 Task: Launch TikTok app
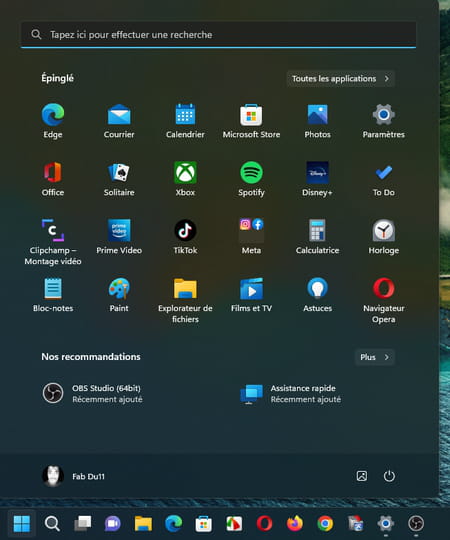[x=185, y=236]
